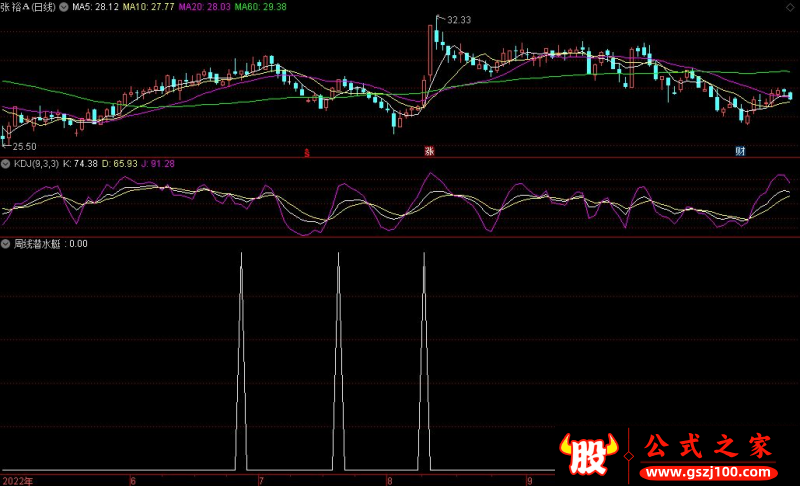The width and height of the screenshot is (800, 486).
Task: Click the MA10: 27.77 label
Action: 148,7
